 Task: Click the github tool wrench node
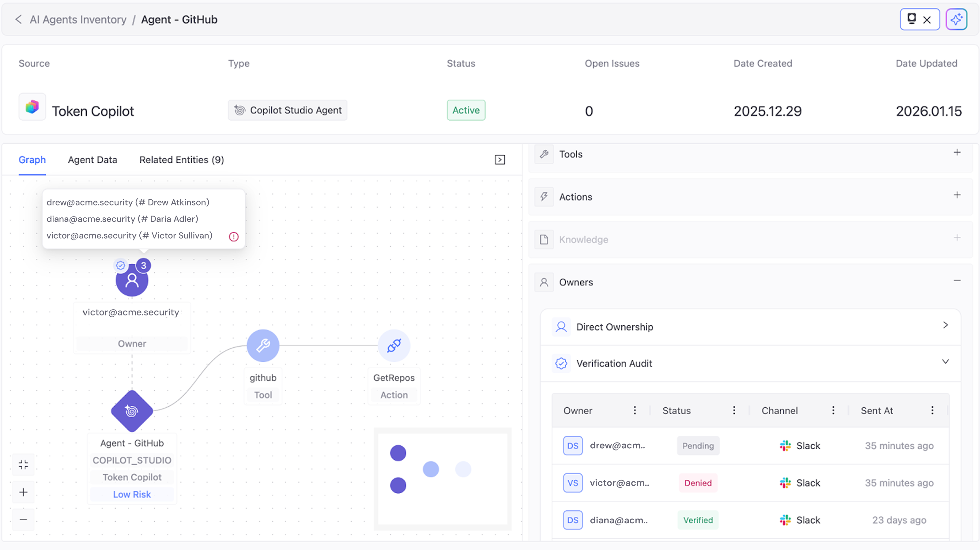[263, 345]
